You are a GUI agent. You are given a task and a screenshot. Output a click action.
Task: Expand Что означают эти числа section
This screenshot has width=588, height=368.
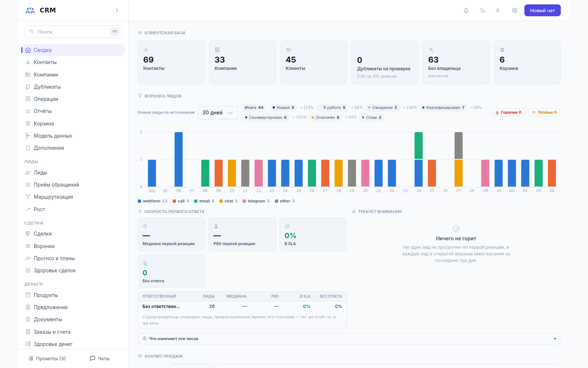[349, 339]
